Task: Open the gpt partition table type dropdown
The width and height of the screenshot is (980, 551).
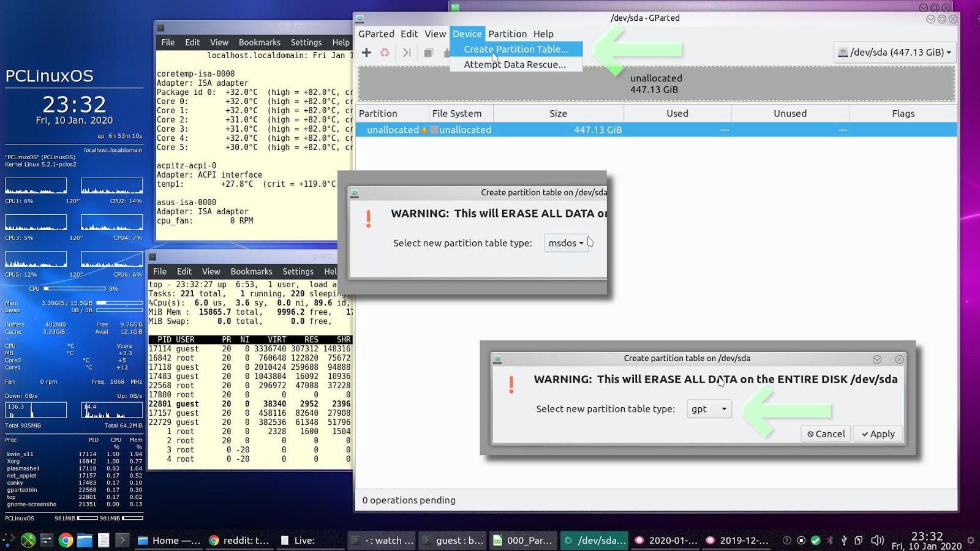Action: [709, 409]
